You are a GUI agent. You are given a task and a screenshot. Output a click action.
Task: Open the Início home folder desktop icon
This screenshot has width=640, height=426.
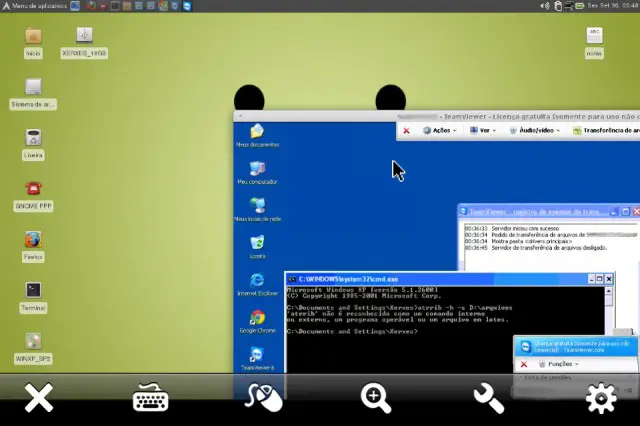click(x=33, y=42)
